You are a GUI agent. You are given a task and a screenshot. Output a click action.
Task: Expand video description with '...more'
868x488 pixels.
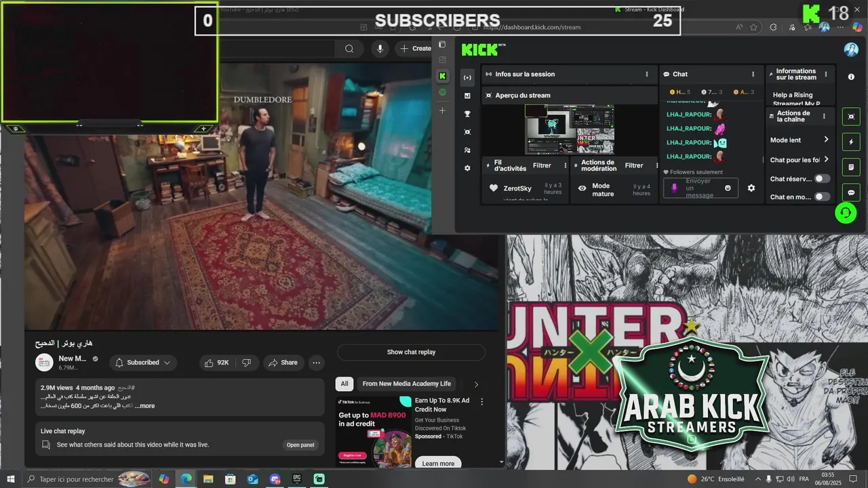tap(144, 406)
